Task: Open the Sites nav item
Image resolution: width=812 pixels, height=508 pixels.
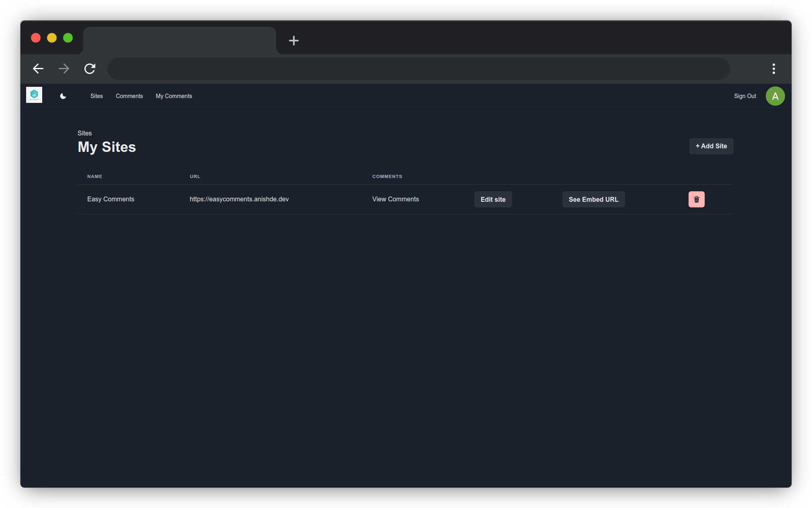Action: click(x=96, y=96)
